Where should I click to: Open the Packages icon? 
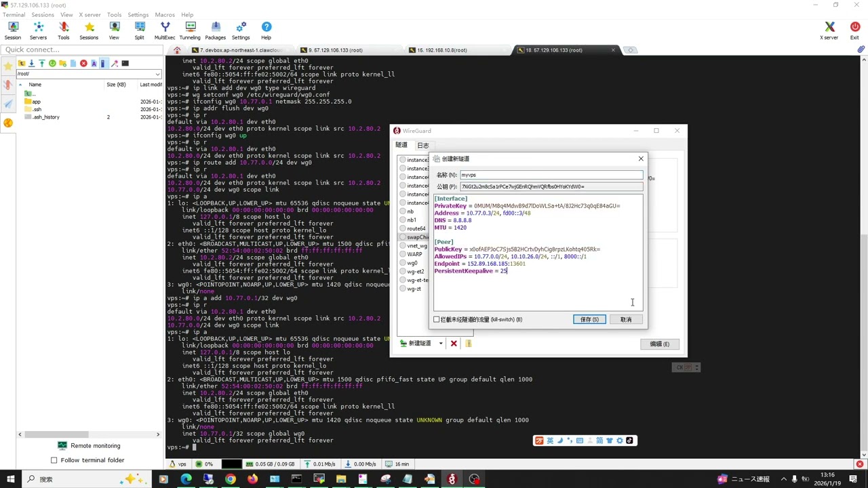point(216,30)
